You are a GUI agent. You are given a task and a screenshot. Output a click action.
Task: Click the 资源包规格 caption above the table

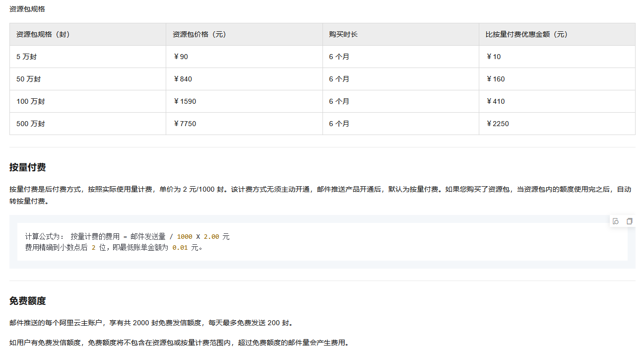[27, 9]
